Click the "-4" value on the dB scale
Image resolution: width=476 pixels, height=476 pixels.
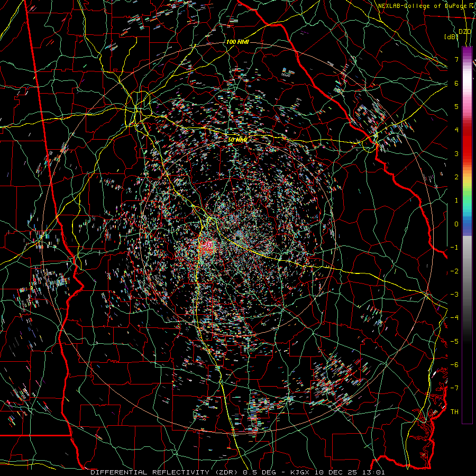click(x=454, y=318)
